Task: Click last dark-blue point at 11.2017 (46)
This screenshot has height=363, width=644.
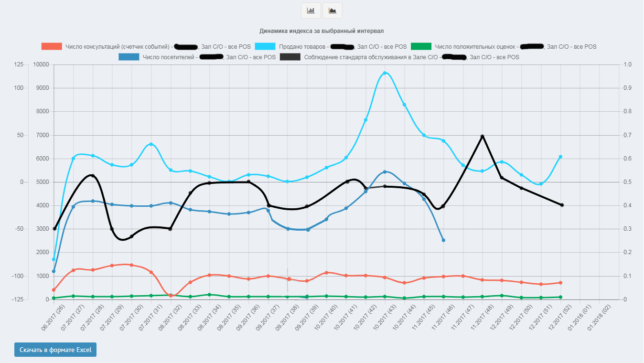Action: pyautogui.click(x=443, y=240)
